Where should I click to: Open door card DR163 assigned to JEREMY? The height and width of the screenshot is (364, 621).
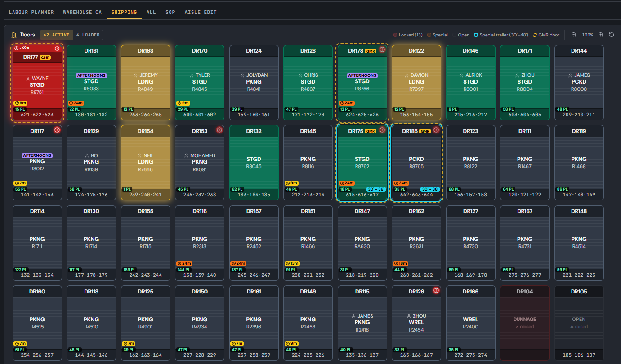pos(146,83)
